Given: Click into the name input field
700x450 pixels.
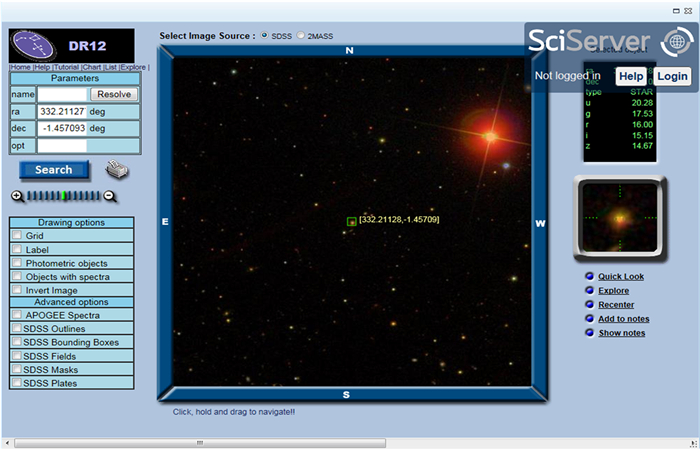Looking at the screenshot, I should pos(62,94).
